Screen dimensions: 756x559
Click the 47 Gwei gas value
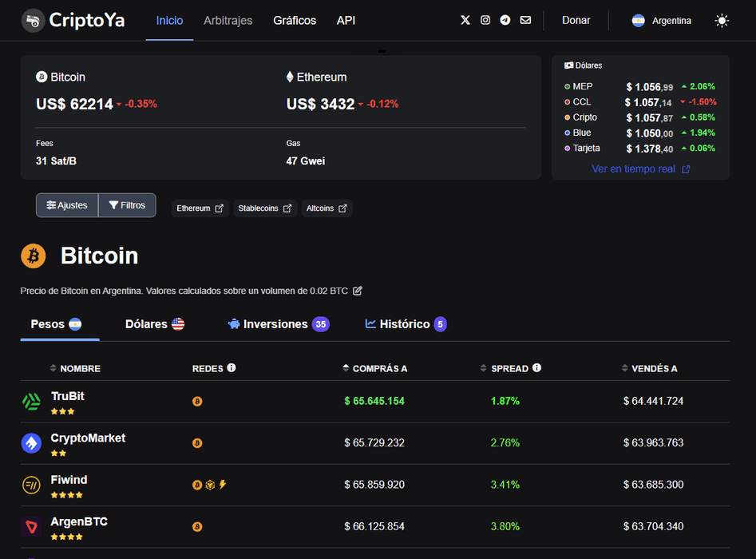(305, 161)
